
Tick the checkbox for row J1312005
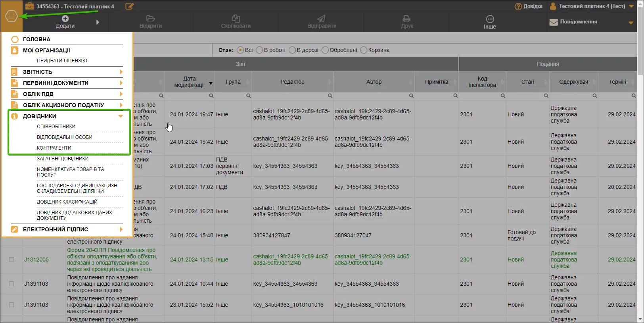click(11, 260)
